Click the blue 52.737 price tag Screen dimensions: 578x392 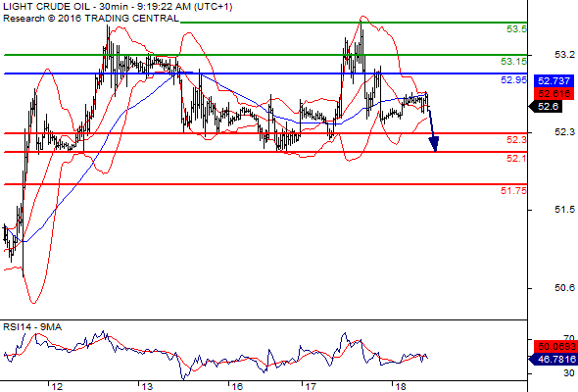pos(554,80)
